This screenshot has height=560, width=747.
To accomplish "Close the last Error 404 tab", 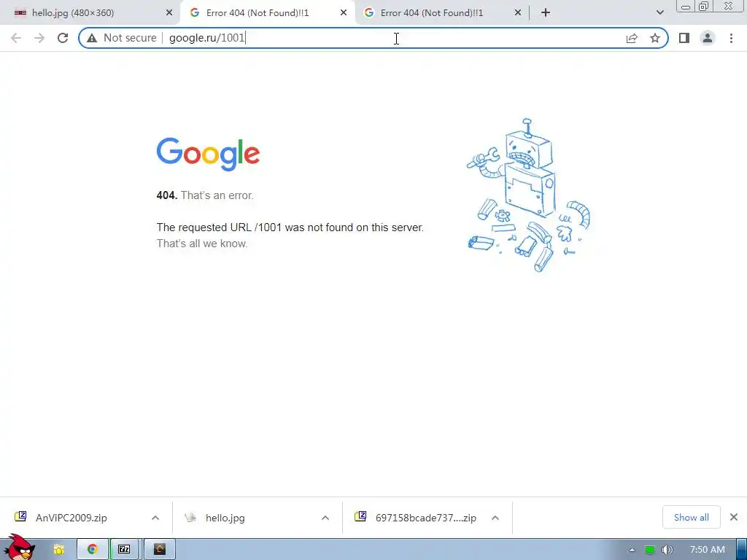I will pyautogui.click(x=518, y=13).
